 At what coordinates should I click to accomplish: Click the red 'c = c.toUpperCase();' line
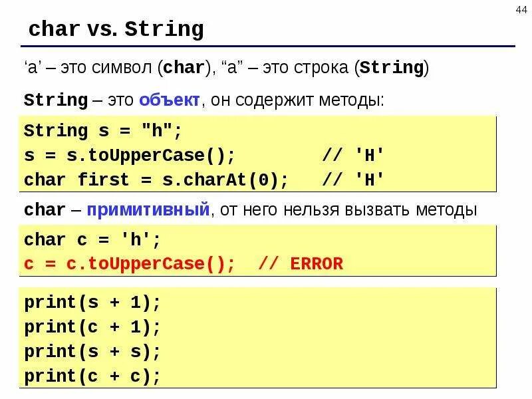(129, 264)
